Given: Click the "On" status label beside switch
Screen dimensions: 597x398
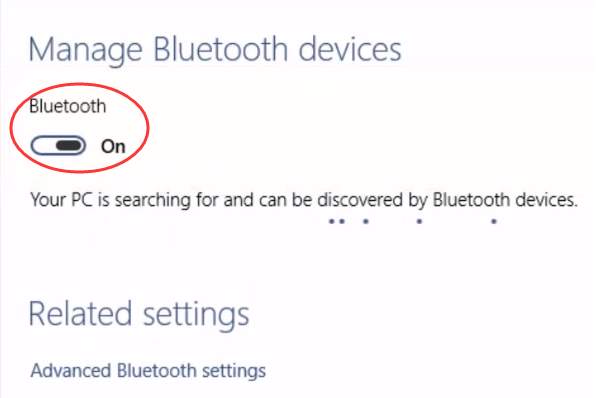Looking at the screenshot, I should pyautogui.click(x=113, y=146).
